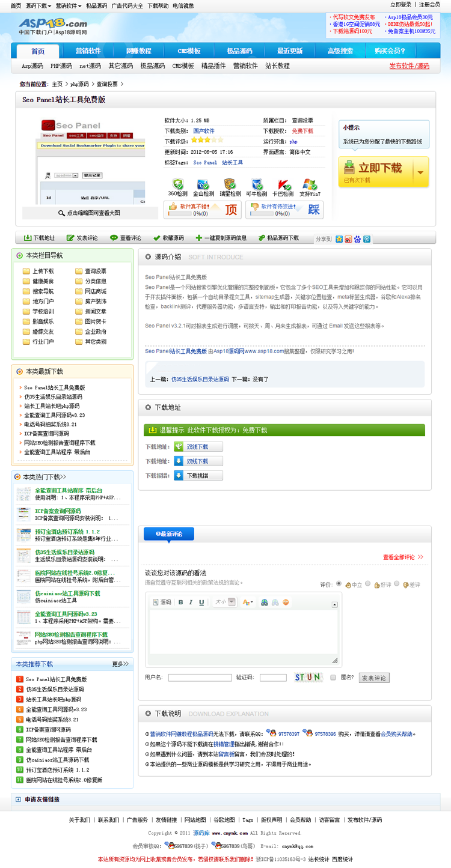Click the 金山检测 icon
This screenshot has height=868, width=451.
[x=203, y=184]
